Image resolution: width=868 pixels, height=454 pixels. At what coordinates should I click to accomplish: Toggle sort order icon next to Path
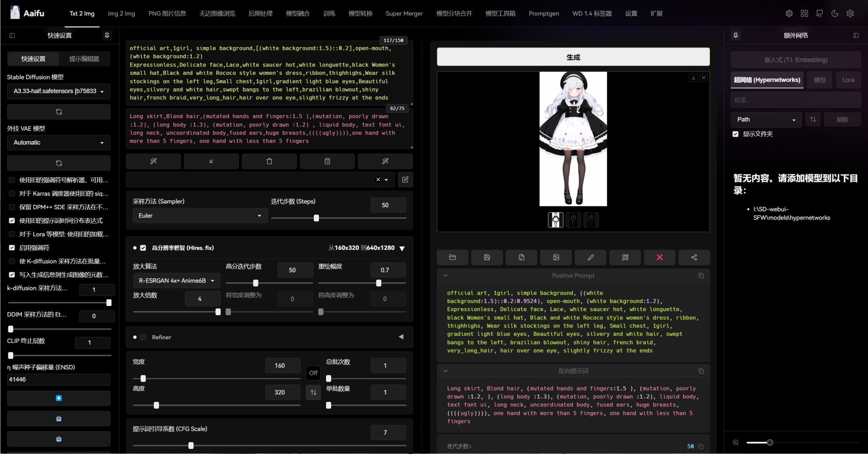click(x=813, y=119)
